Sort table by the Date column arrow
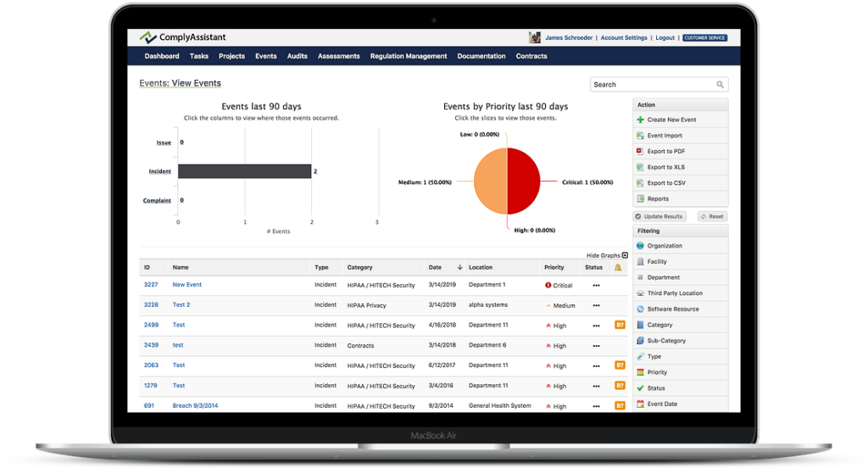Screen dimensions: 868x468 tap(460, 268)
